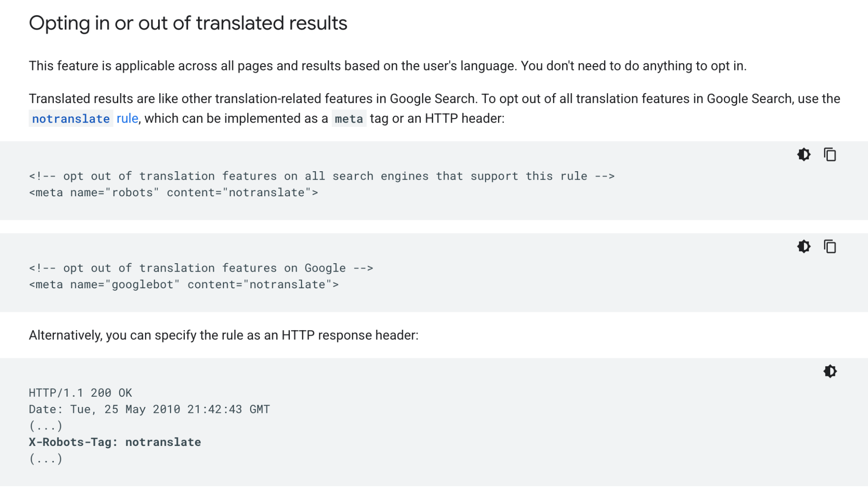Click the first (...) placeholder line

coord(46,426)
